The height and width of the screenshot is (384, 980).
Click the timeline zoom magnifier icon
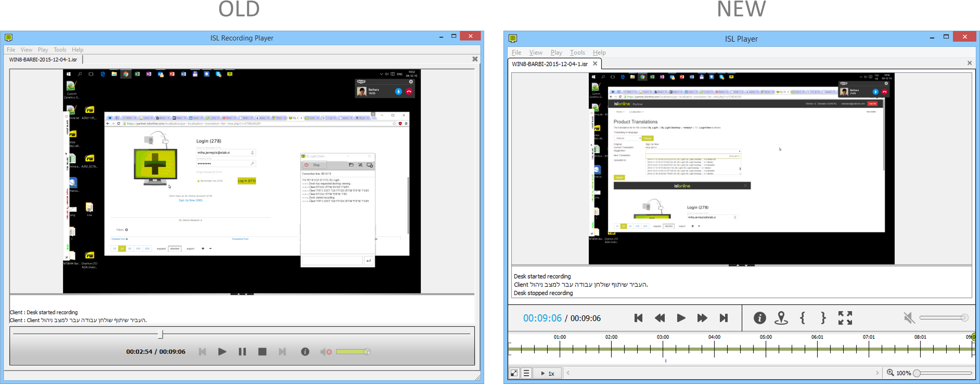[x=890, y=373]
